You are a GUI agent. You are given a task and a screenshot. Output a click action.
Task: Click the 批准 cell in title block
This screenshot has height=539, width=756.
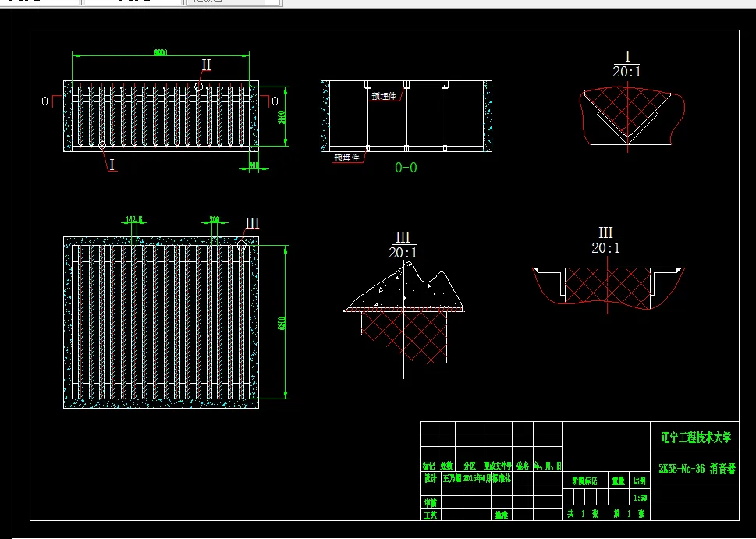(x=501, y=515)
